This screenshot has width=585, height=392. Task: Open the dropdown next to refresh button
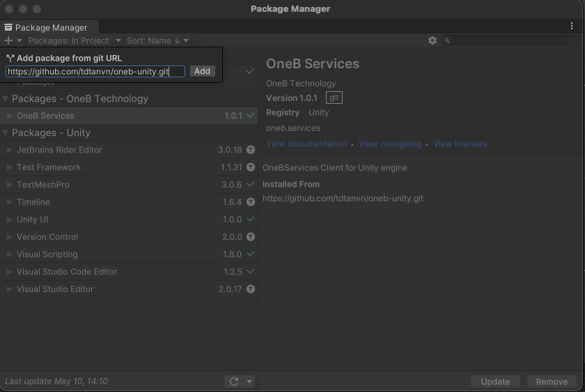pyautogui.click(x=249, y=381)
